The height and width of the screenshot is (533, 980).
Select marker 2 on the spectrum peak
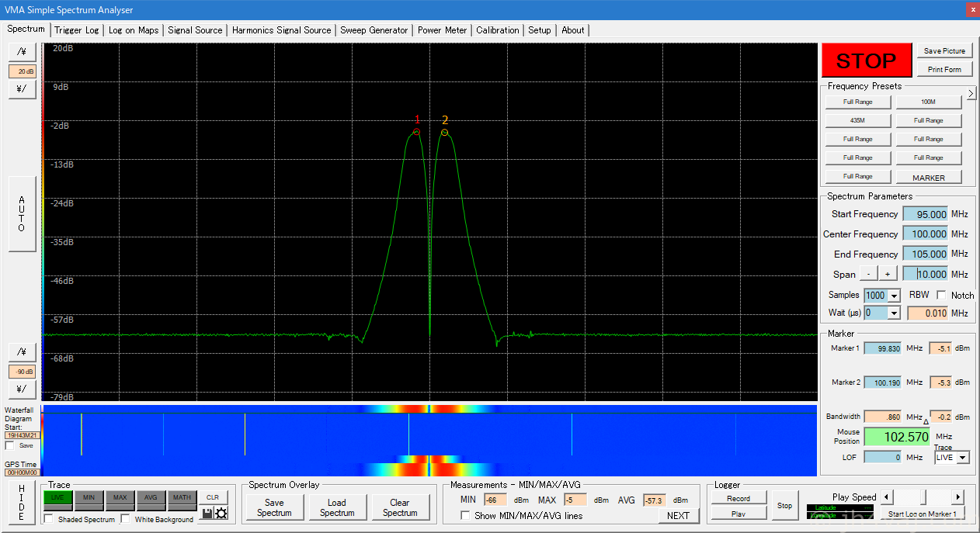(444, 132)
